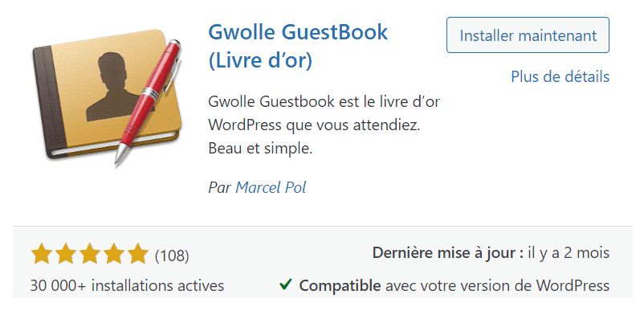Click the dark brown spine of the guestbook icon
Screen dimensions: 644x311
pyautogui.click(x=48, y=100)
